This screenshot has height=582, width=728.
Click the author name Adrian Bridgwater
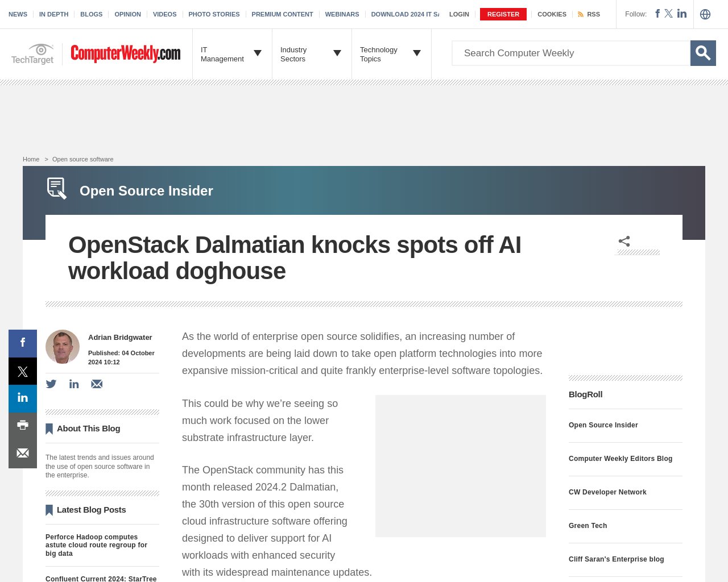pyautogui.click(x=120, y=338)
